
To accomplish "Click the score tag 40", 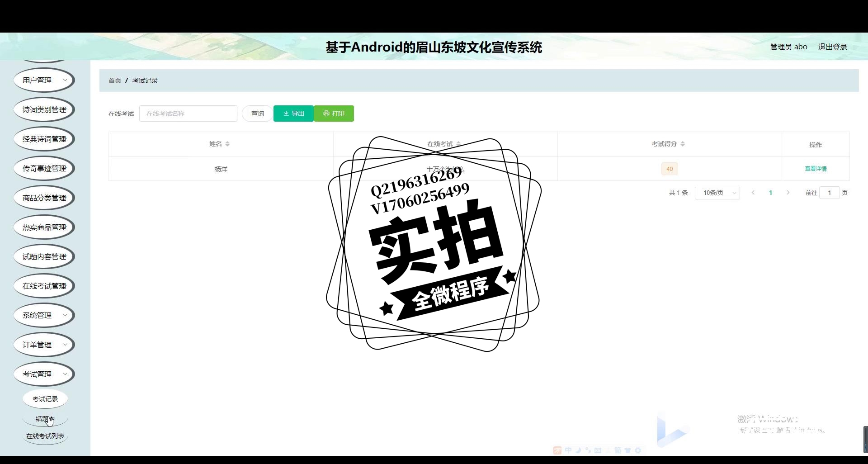I will [670, 169].
